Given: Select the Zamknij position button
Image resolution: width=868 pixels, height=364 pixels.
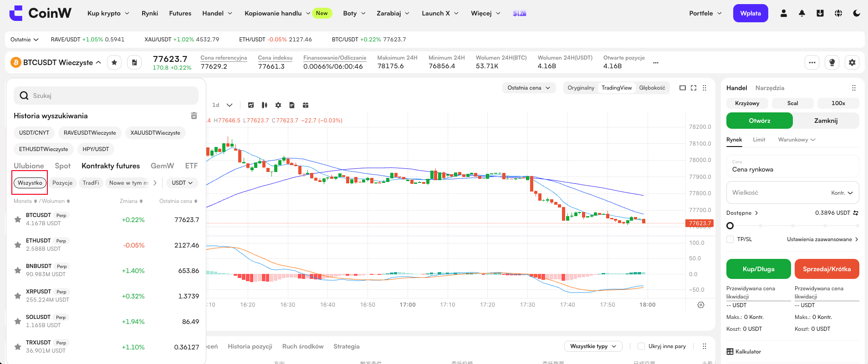Looking at the screenshot, I should coord(826,121).
